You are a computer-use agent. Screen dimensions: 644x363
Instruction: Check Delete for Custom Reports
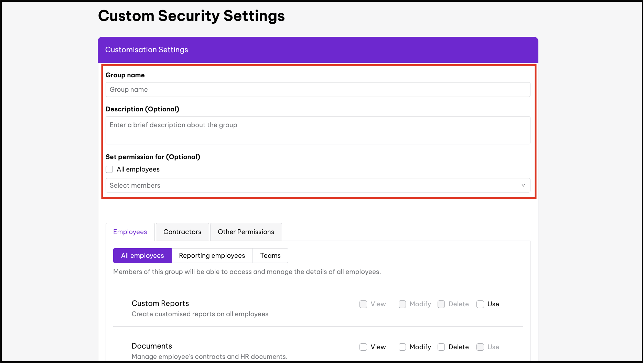click(441, 304)
